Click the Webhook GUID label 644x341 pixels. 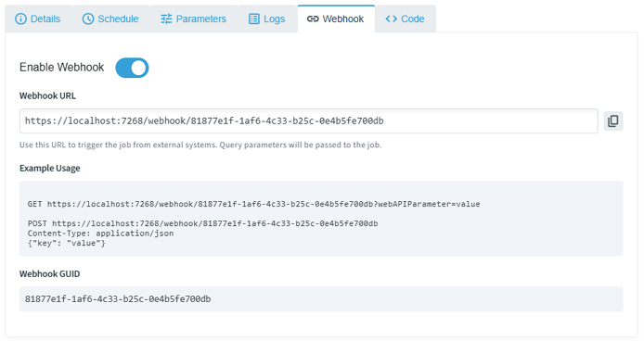click(x=50, y=274)
